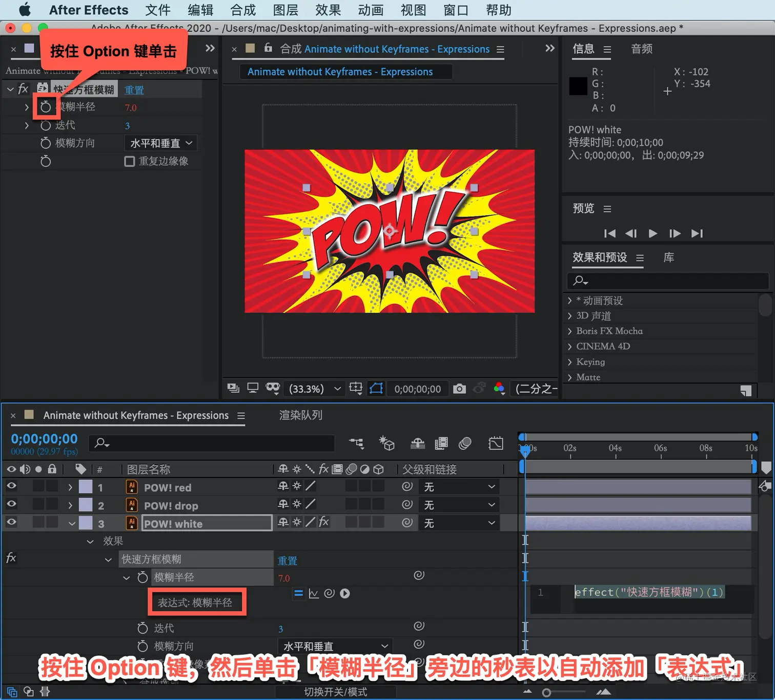Click the 迭代 stopwatch in the timeline
775x700 pixels.
point(142,628)
